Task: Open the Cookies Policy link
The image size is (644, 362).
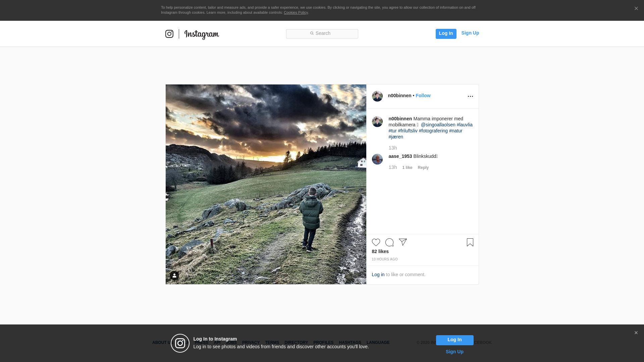Action: coord(296,12)
